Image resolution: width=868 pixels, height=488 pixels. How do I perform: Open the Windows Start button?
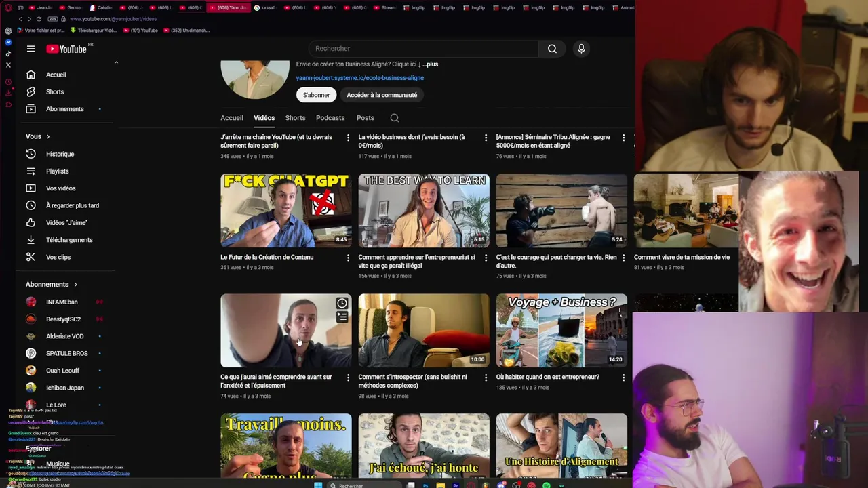pyautogui.click(x=318, y=485)
